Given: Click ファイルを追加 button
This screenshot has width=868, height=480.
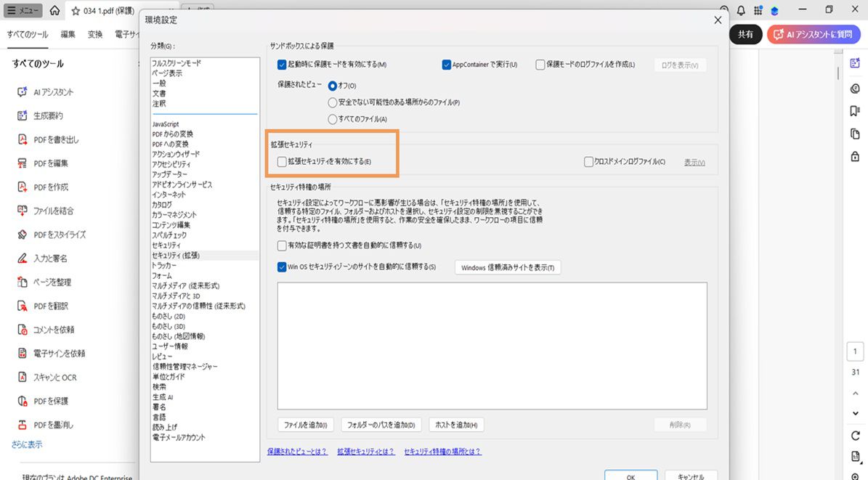Looking at the screenshot, I should pos(306,425).
